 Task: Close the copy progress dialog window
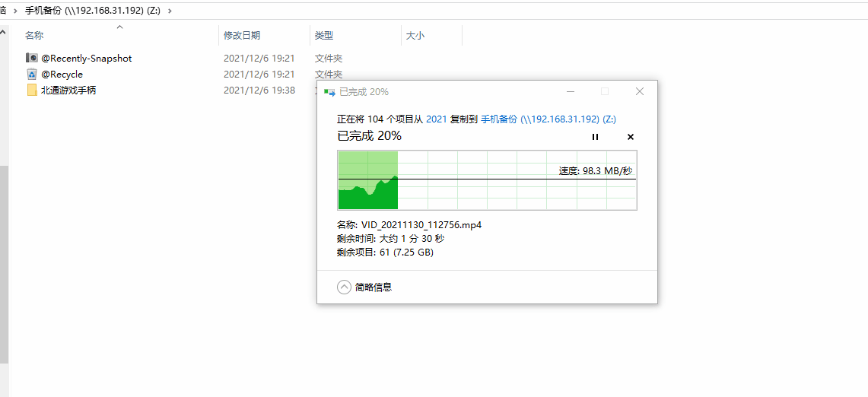pyautogui.click(x=639, y=91)
